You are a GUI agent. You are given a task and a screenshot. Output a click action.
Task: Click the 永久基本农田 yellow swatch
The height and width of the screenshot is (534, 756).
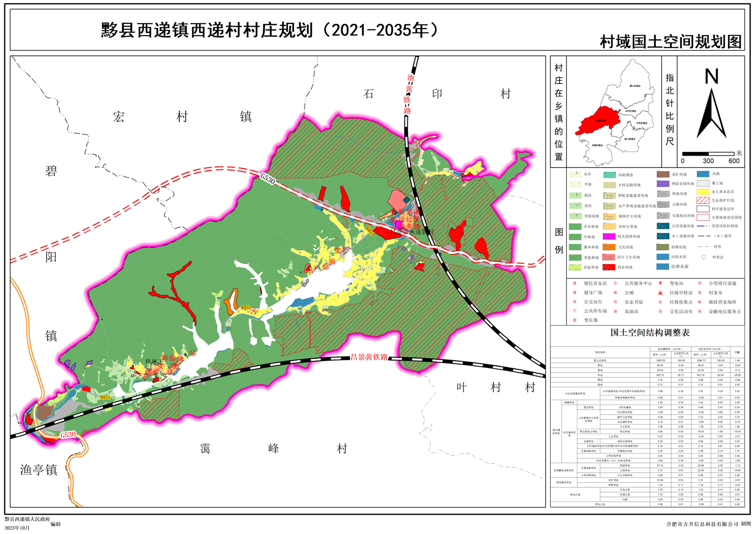[703, 191]
